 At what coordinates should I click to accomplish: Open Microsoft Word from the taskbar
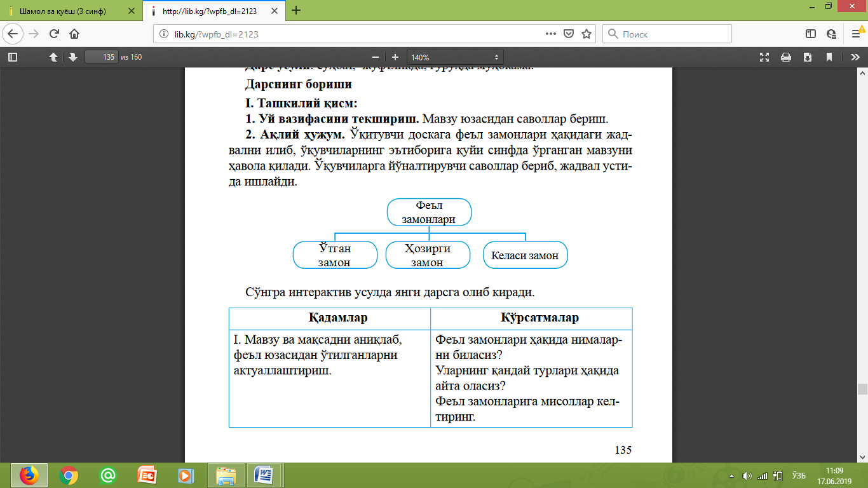264,475
